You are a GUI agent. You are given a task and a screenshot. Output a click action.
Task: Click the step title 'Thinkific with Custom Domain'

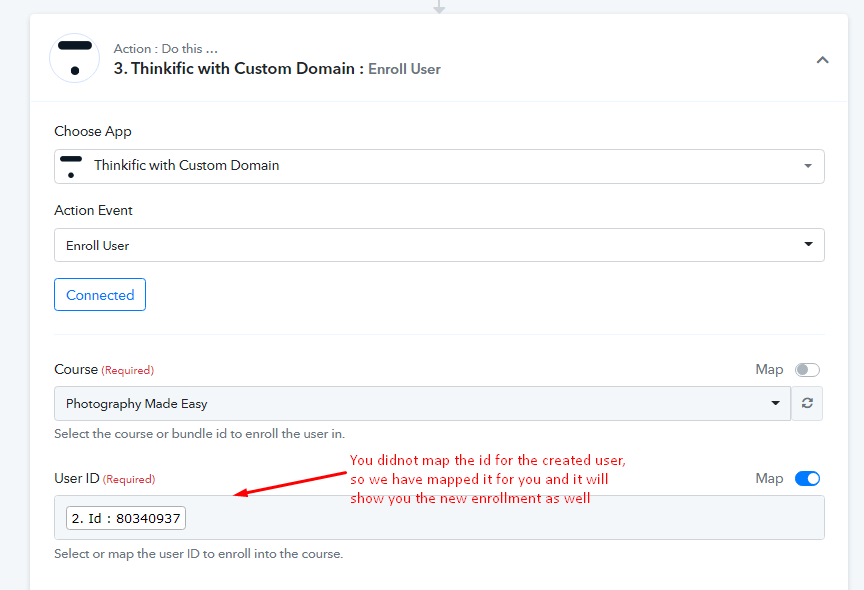point(242,68)
